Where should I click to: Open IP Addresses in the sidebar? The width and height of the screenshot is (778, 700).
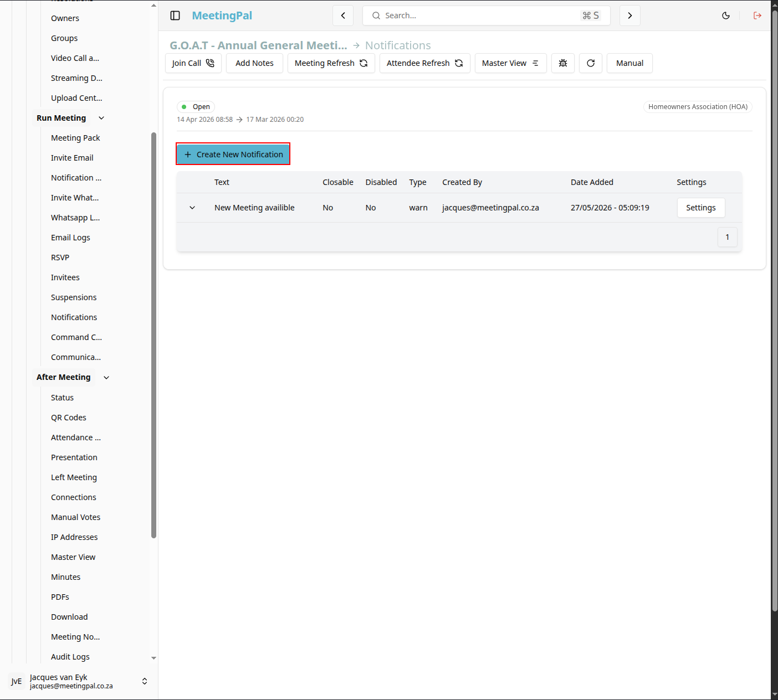(x=74, y=537)
